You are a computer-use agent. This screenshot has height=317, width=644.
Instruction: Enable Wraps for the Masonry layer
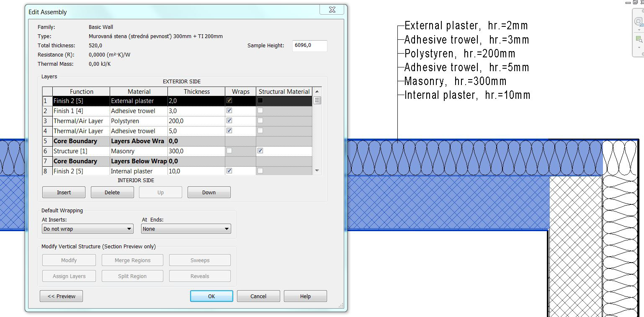[x=229, y=151]
